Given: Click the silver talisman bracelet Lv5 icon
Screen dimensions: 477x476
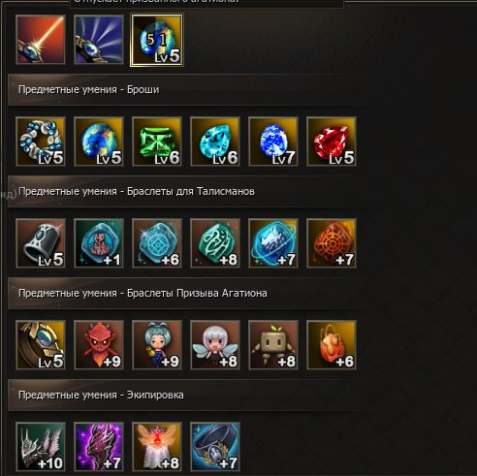Looking at the screenshot, I should point(40,243).
